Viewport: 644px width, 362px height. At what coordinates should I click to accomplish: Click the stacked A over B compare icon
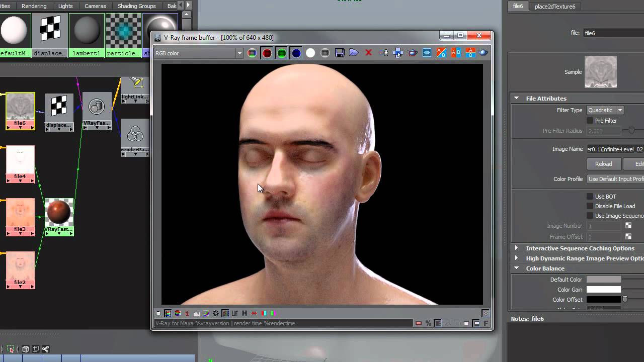pyautogui.click(x=470, y=53)
